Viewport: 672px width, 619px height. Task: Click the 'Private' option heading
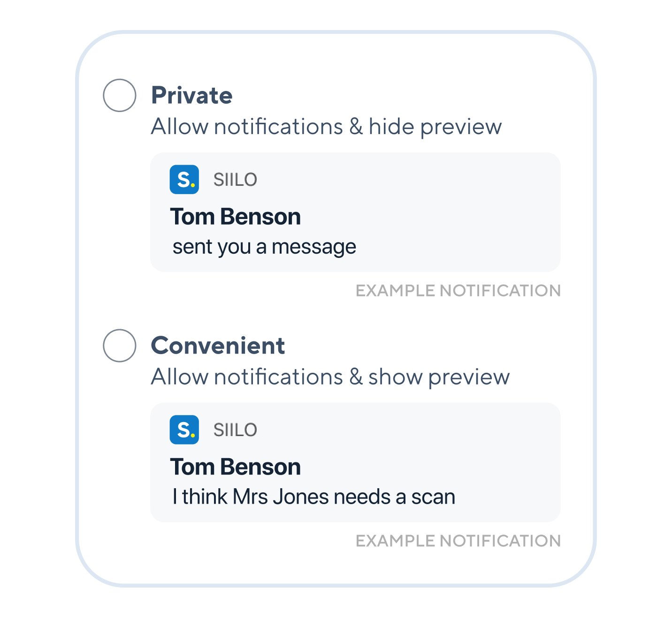pyautogui.click(x=191, y=96)
